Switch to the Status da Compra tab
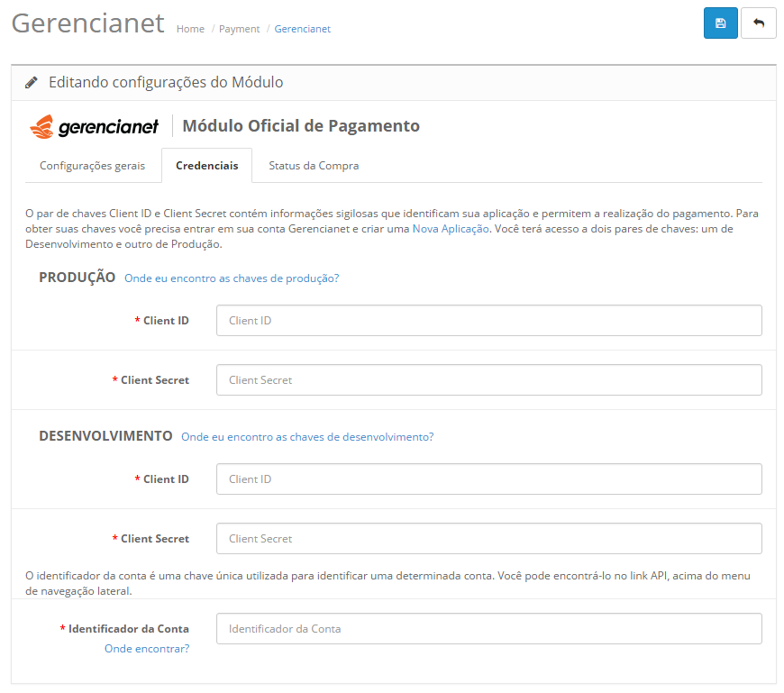784x693 pixels. pyautogui.click(x=314, y=166)
